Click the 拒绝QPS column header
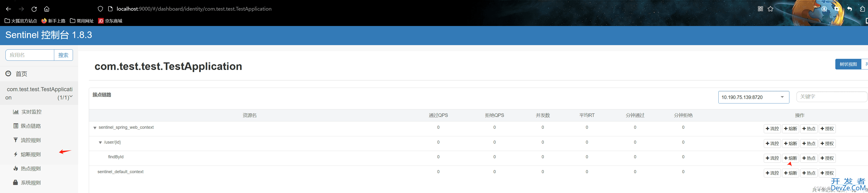 coord(494,115)
